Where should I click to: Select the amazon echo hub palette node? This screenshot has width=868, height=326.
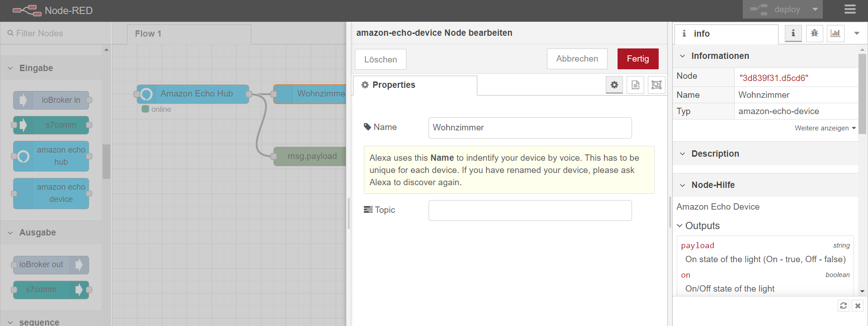(x=51, y=156)
